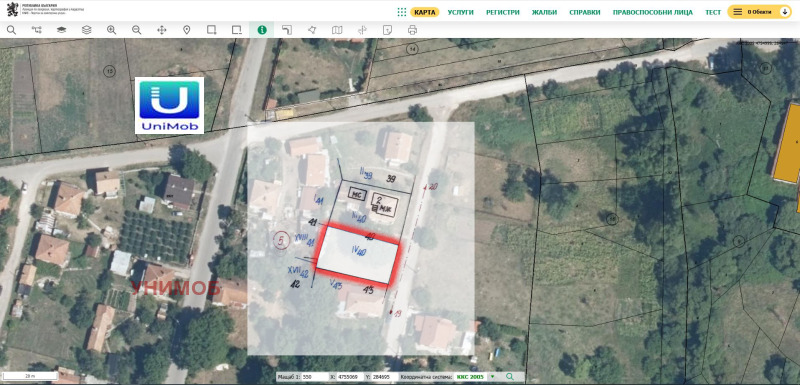Open the КАРТА tab
The height and width of the screenshot is (385, 800).
click(425, 12)
